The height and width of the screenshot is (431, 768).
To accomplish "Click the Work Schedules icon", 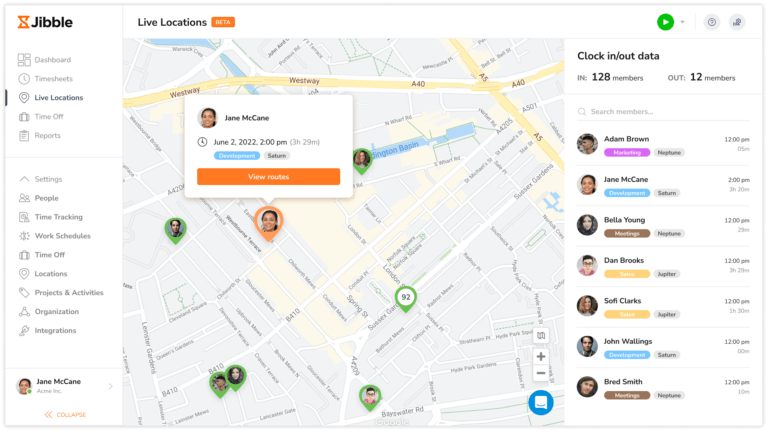I will pos(24,236).
